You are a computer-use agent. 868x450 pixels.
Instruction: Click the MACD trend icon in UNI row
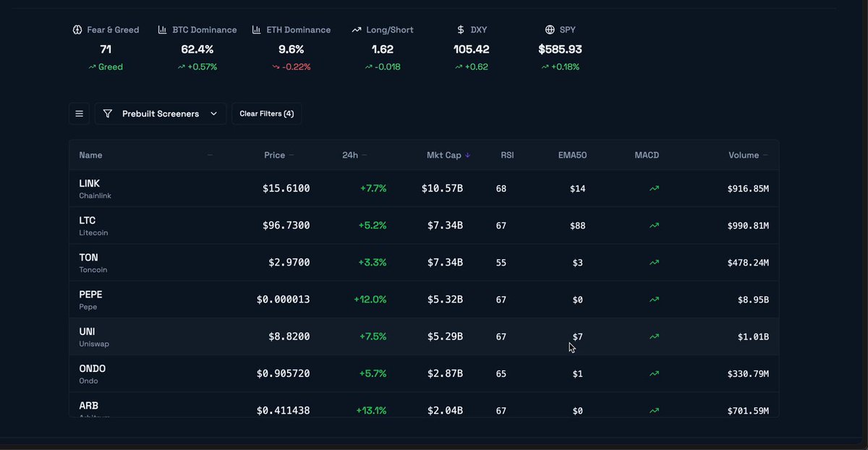(x=655, y=336)
